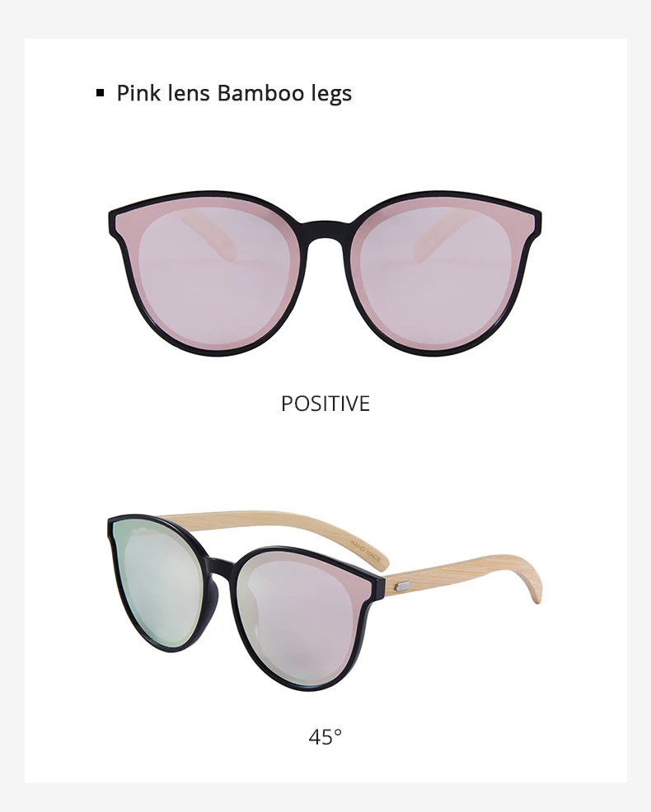Screen dimensions: 651x812
Task: Click the bamboo leg visible behind the front-view left lens
Action: (x=206, y=232)
